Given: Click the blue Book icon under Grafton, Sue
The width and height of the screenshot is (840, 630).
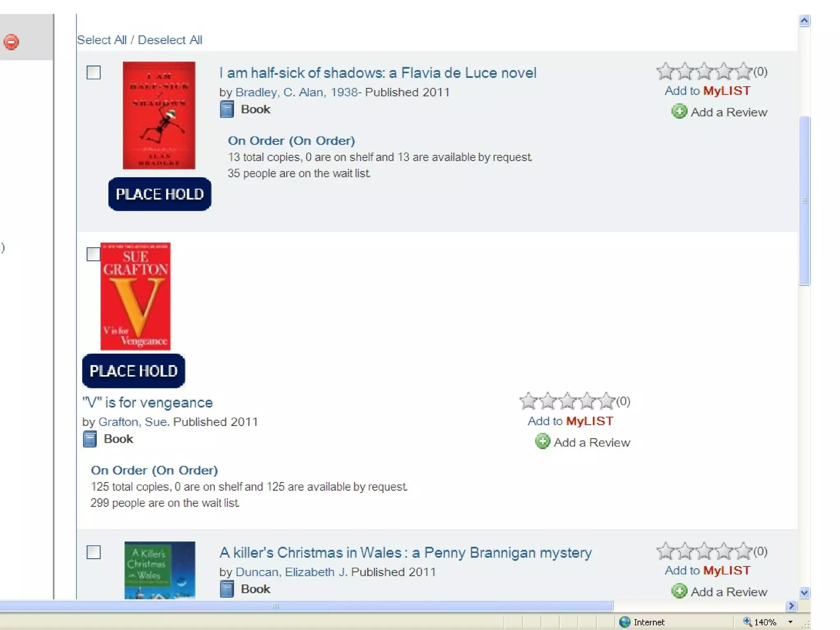Looking at the screenshot, I should click(90, 439).
